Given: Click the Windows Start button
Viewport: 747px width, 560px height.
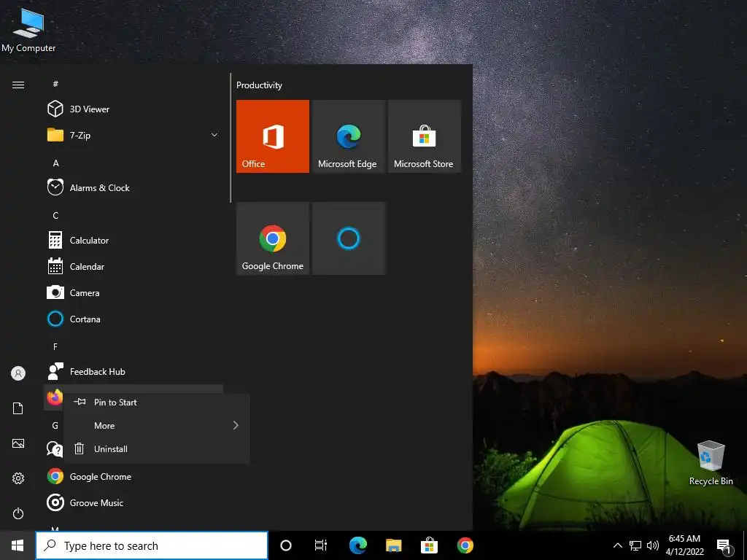Looking at the screenshot, I should point(18,545).
